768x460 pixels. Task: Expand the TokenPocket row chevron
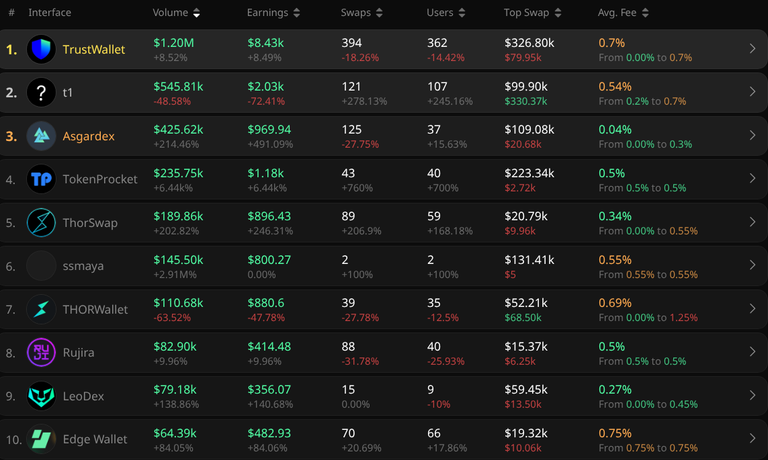tap(752, 178)
